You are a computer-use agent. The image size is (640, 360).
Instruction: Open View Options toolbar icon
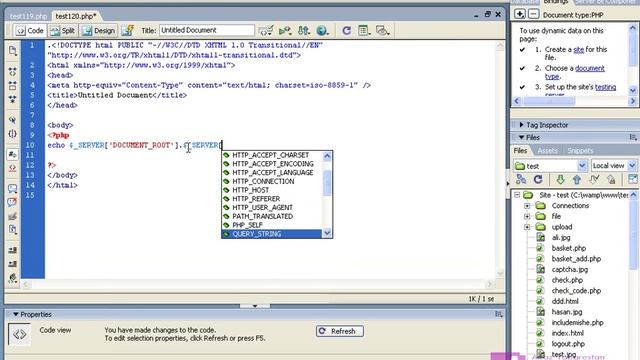point(363,31)
